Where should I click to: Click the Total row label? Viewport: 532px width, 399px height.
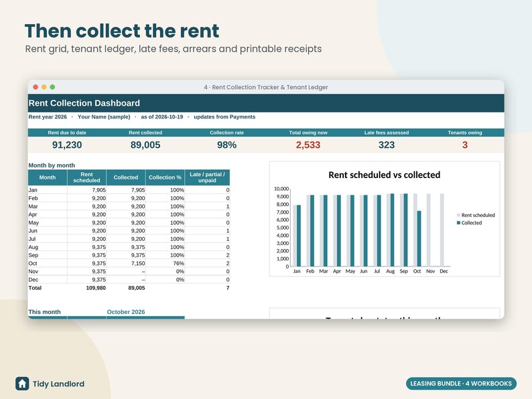coord(35,288)
